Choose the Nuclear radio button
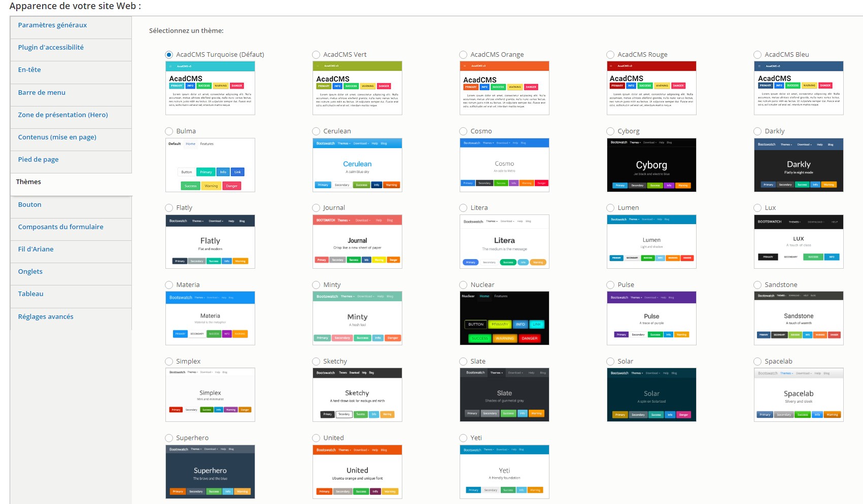Screen dimensions: 863x504 click(x=463, y=285)
